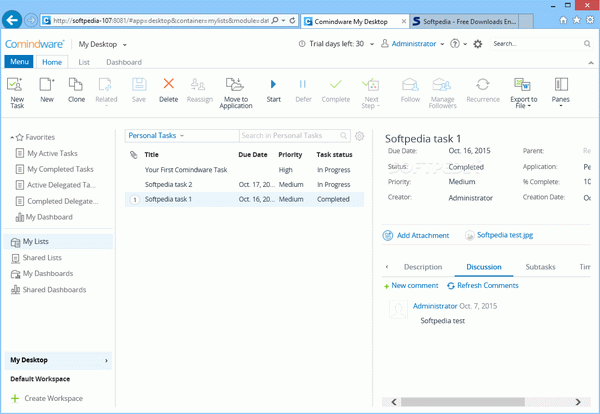600x414 pixels.
Task: Click Create Workspace
Action: [47, 398]
